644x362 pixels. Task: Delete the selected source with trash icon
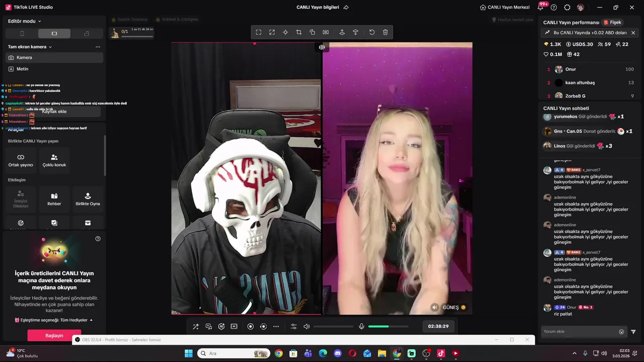click(x=385, y=32)
